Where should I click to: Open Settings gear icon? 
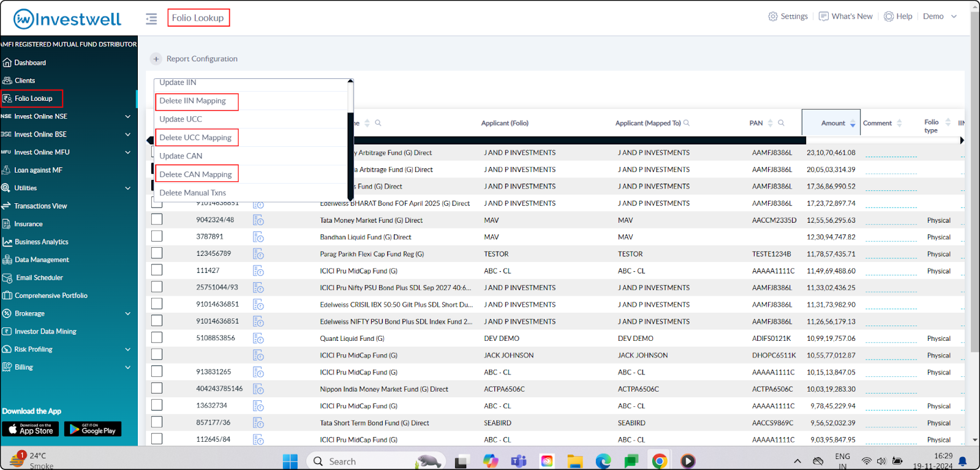773,17
